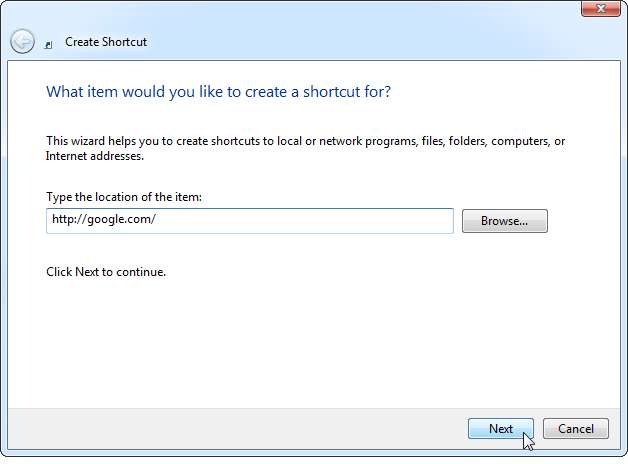Image resolution: width=628 pixels, height=464 pixels.
Task: Cancel the shortcut wizard
Action: coord(575,429)
